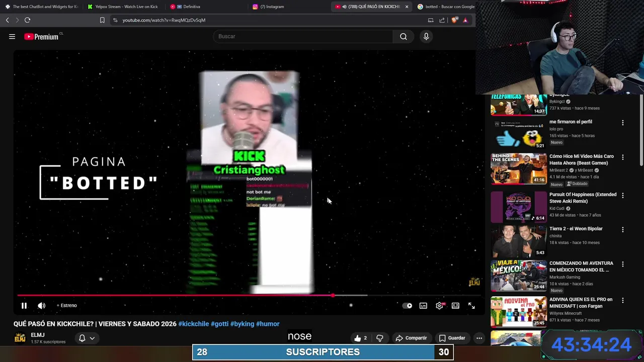Focus the Buscar search field
This screenshot has width=644, height=362.
coord(303,36)
